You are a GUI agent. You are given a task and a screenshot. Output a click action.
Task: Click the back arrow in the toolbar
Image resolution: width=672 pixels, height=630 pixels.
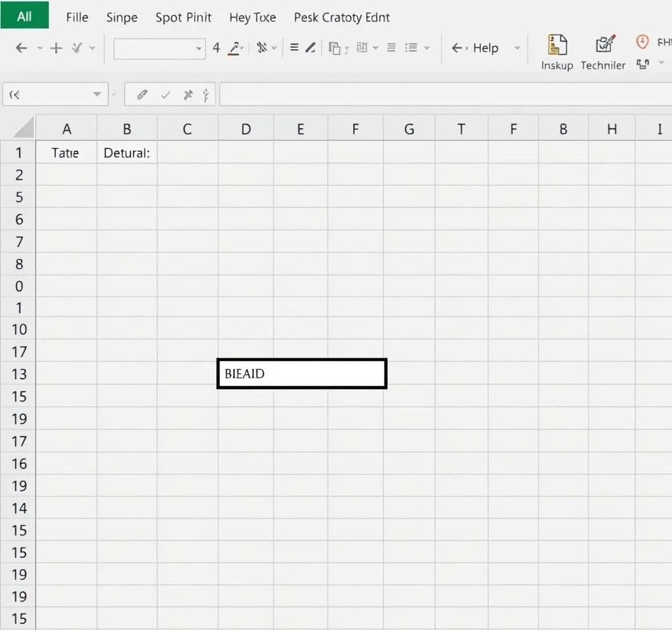pyautogui.click(x=21, y=47)
